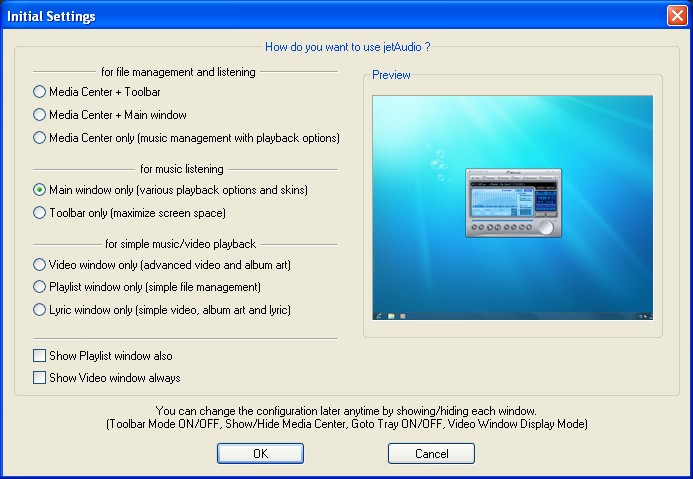Click the 'Toolbar Mode ON/OFF' hint line
Viewport: 693px width, 479px height.
click(x=347, y=424)
